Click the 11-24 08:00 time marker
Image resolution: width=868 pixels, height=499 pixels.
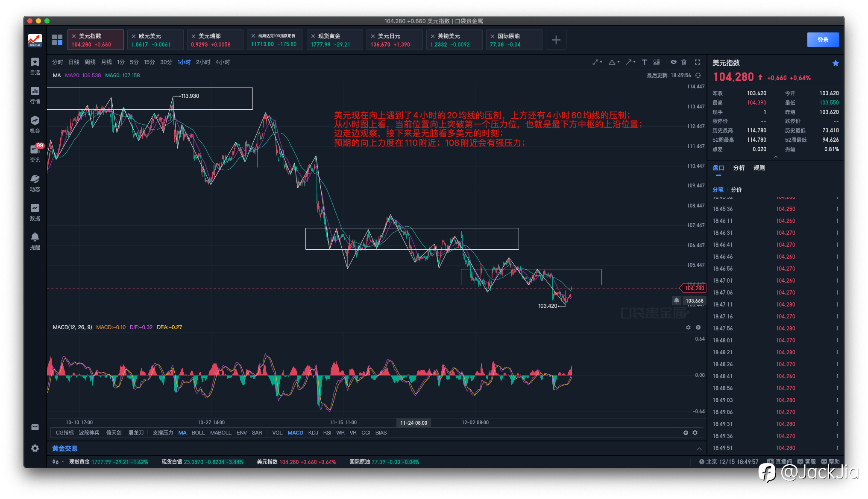(x=413, y=423)
